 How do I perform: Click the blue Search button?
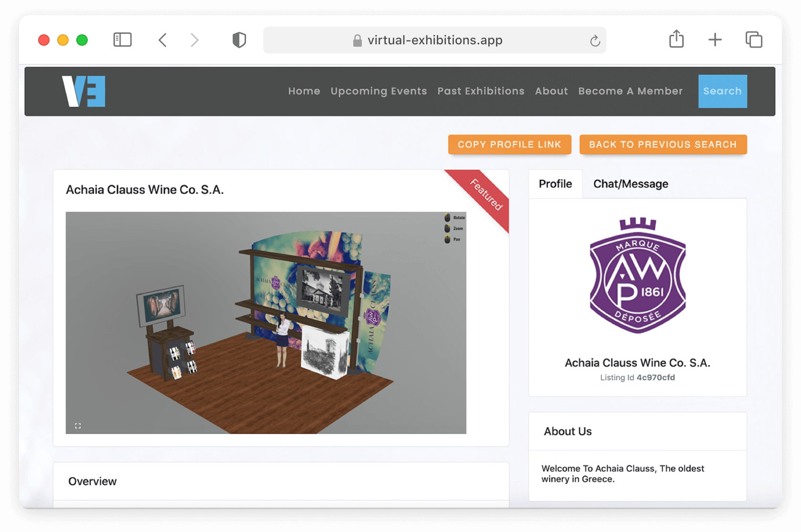[x=722, y=91]
